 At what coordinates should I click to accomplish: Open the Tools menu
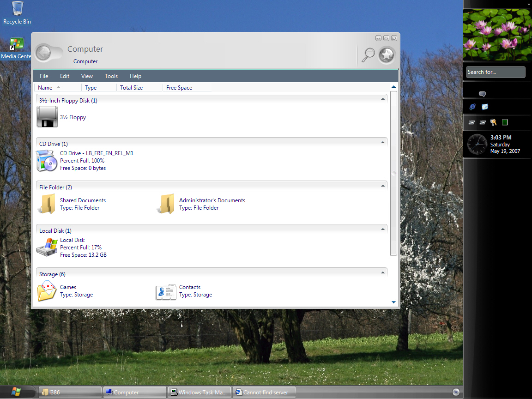111,76
